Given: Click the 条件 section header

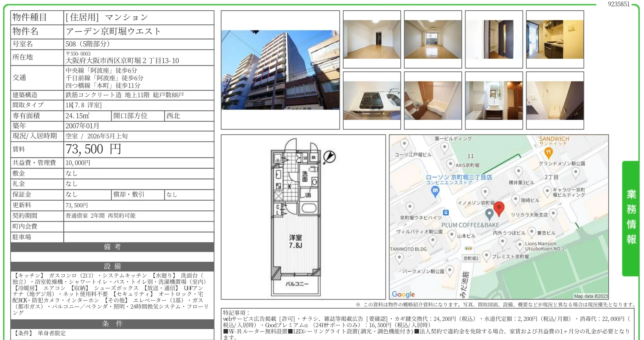Looking at the screenshot, I should point(112,324).
